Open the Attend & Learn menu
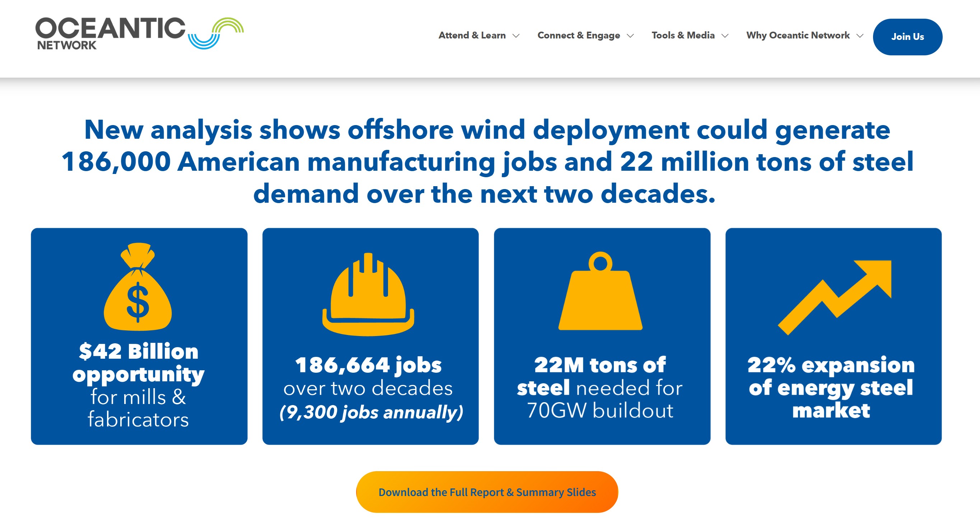This screenshot has height=519, width=980. (x=472, y=36)
